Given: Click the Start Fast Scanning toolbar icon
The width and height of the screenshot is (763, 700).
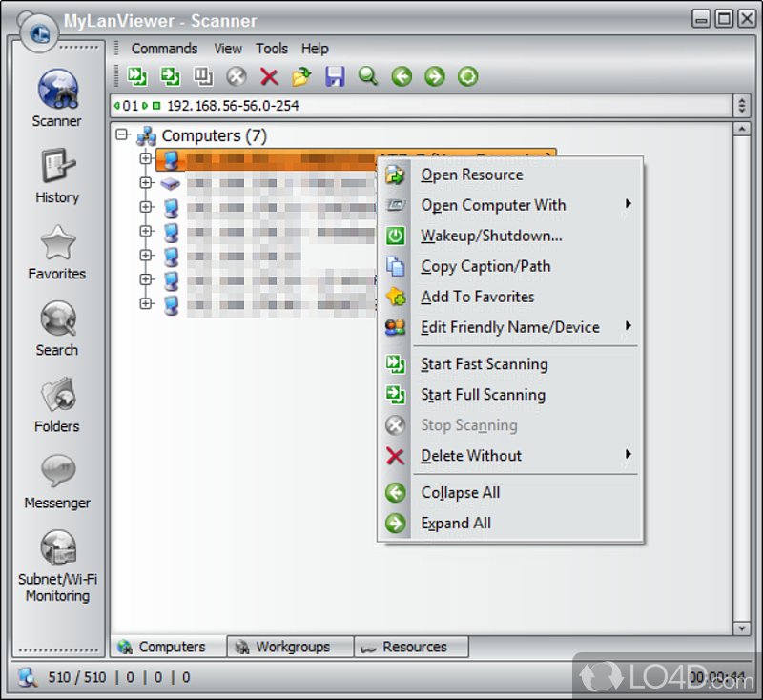Looking at the screenshot, I should (137, 76).
